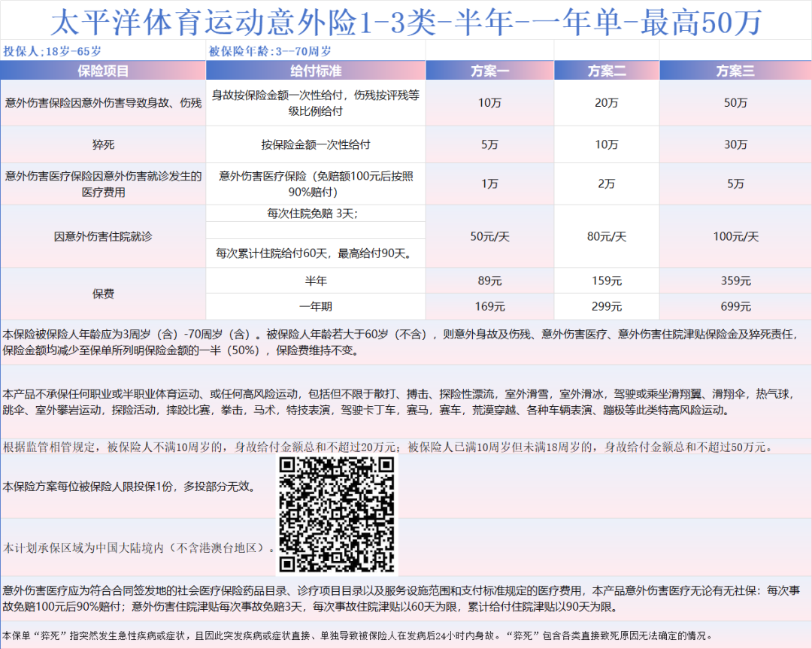Select hospital allowance 100元/天
Screen dimensions: 812x649
(x=735, y=236)
